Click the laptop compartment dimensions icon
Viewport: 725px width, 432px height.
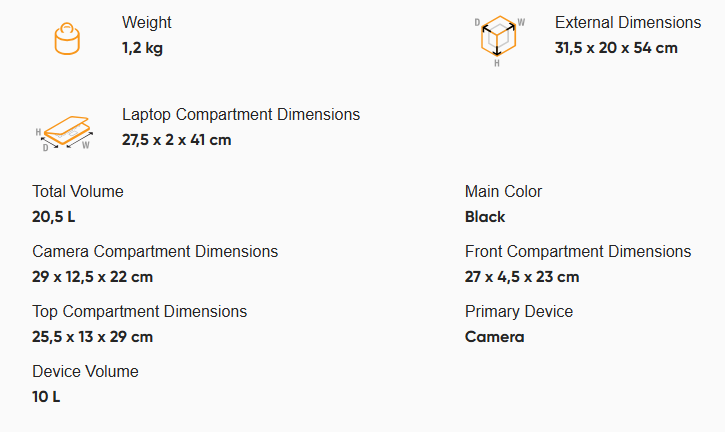point(65,133)
